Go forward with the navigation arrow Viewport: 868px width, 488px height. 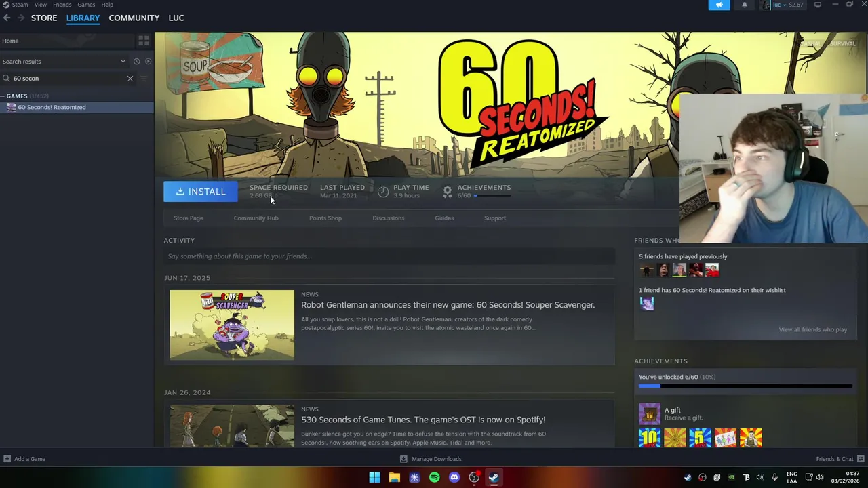(x=20, y=18)
